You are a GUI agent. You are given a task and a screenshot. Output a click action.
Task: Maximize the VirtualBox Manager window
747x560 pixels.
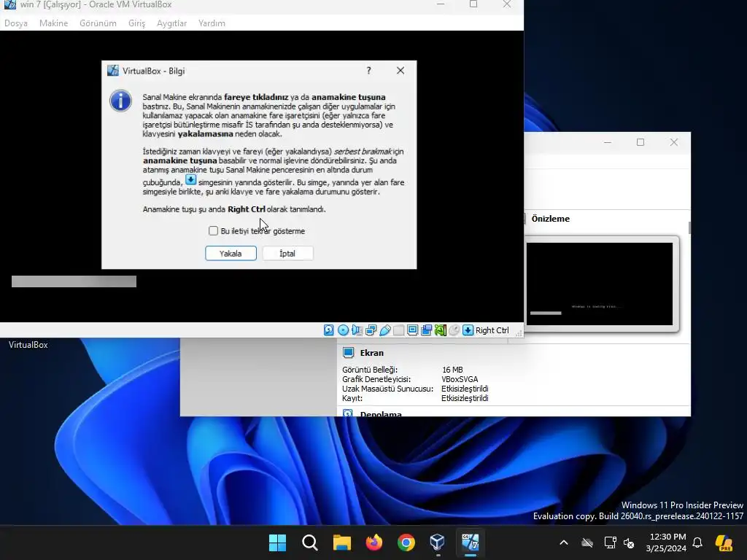point(640,142)
